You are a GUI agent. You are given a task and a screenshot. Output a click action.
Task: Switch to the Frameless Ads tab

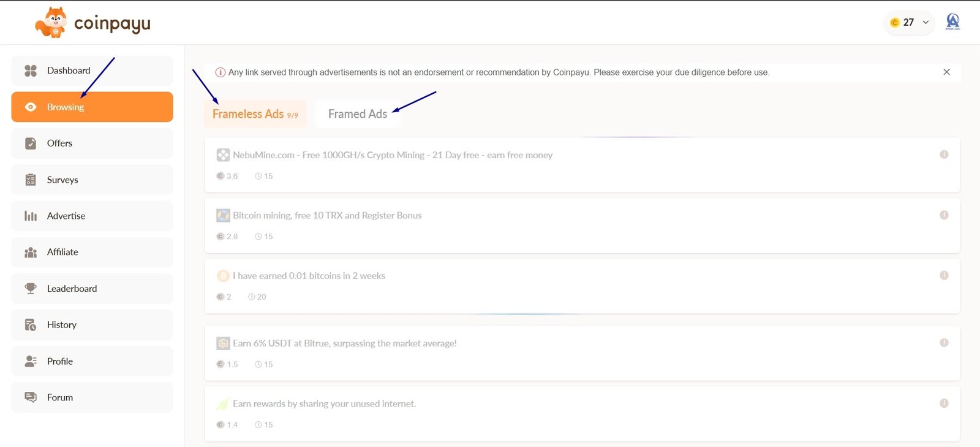(x=255, y=114)
